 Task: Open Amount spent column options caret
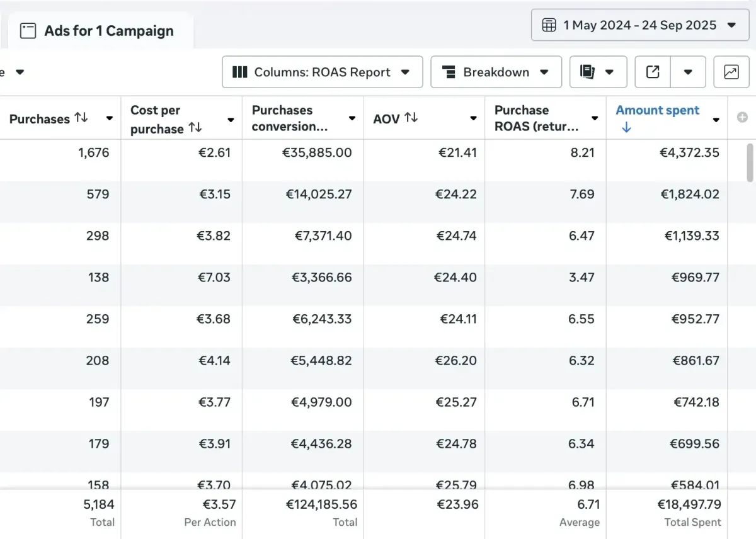pyautogui.click(x=716, y=120)
